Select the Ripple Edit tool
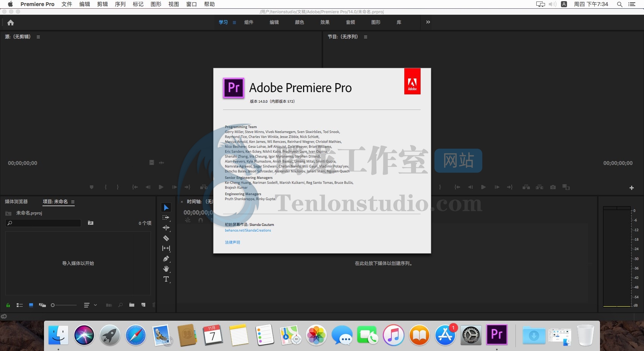Screen dimensions: 644x351 166,228
